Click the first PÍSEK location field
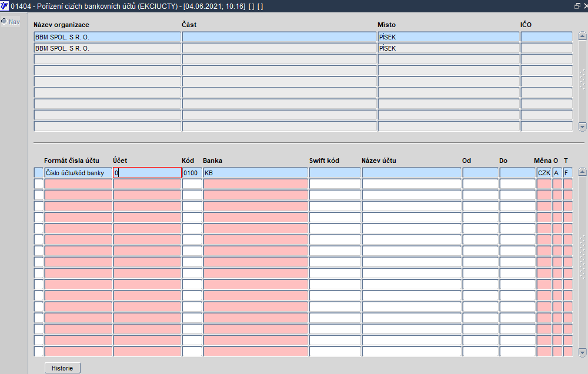Viewport: 588px width, 374px height. click(x=449, y=37)
